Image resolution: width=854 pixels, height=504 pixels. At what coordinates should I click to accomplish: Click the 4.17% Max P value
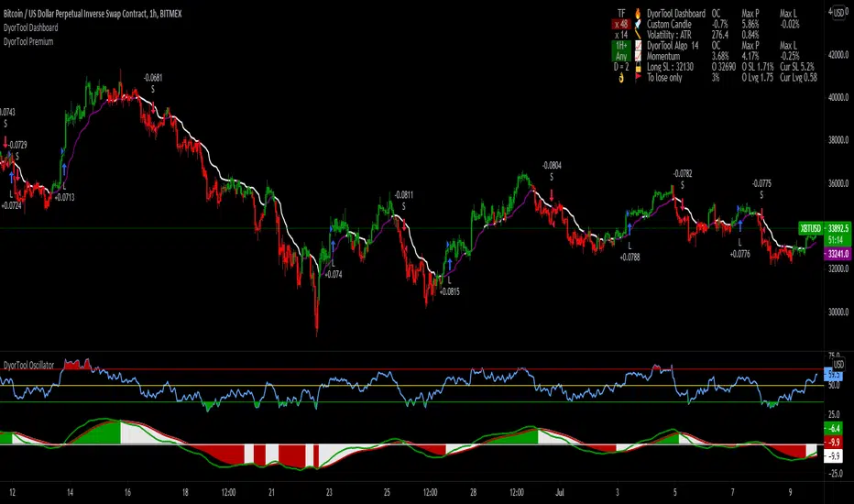tap(750, 56)
